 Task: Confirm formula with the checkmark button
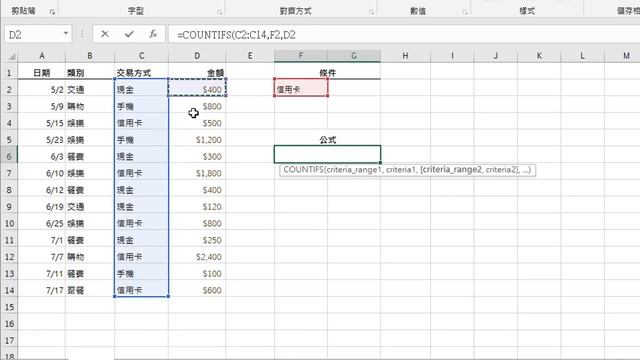(x=129, y=34)
